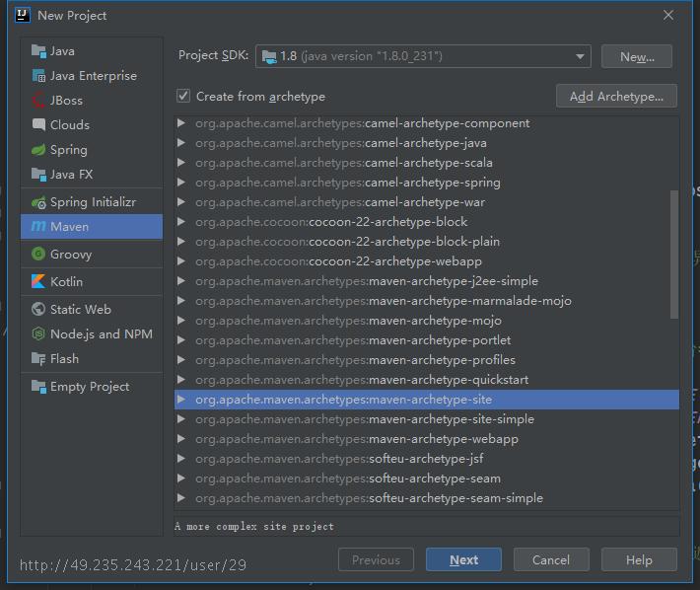This screenshot has height=590, width=700.
Task: Click the New... SDK button
Action: pyautogui.click(x=636, y=56)
